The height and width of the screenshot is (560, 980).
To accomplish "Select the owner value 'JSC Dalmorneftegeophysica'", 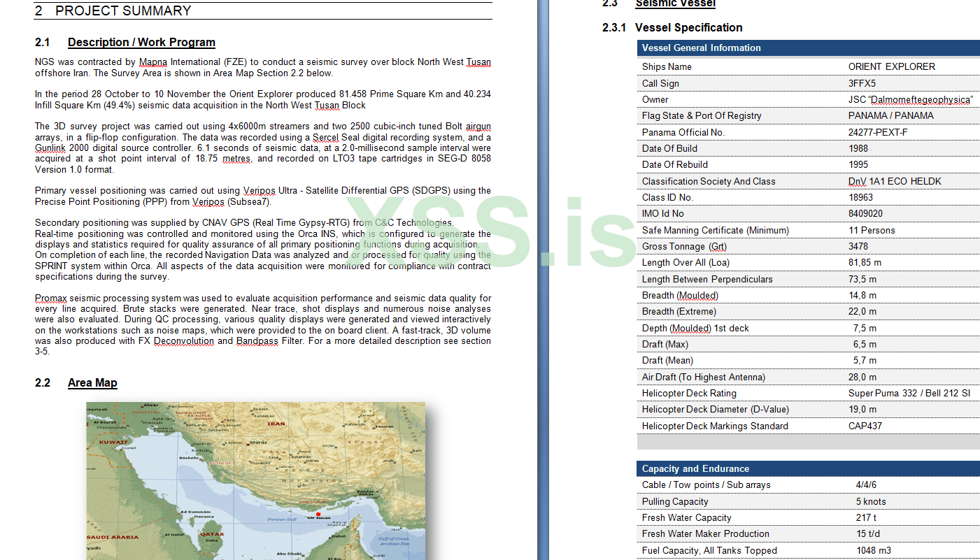I will [x=910, y=99].
